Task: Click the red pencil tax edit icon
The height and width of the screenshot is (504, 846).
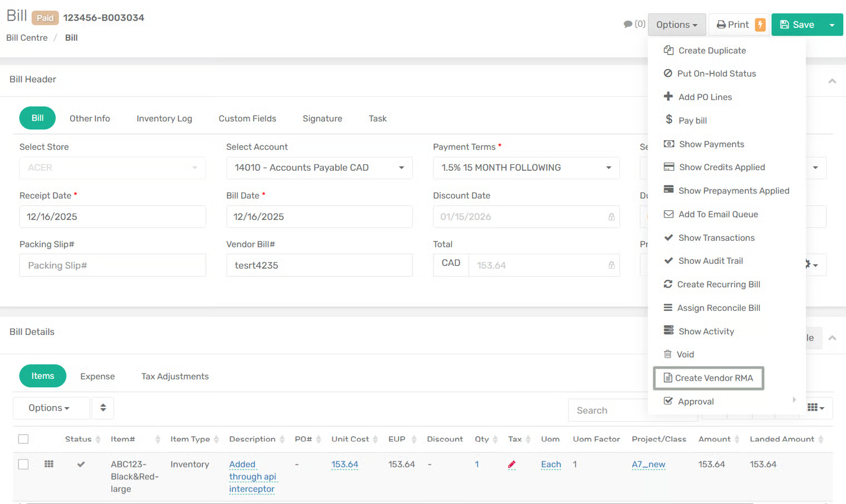Action: [x=511, y=465]
